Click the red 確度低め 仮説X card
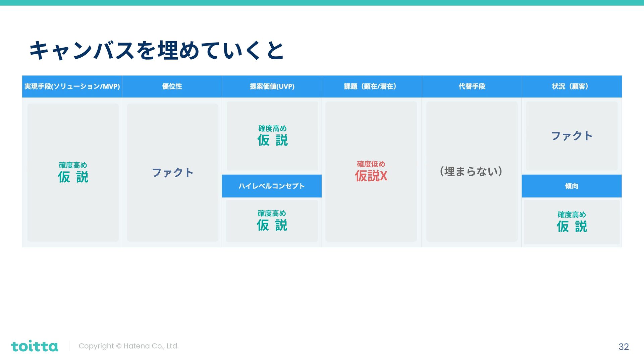Viewport: 644px width, 362px height. (371, 171)
